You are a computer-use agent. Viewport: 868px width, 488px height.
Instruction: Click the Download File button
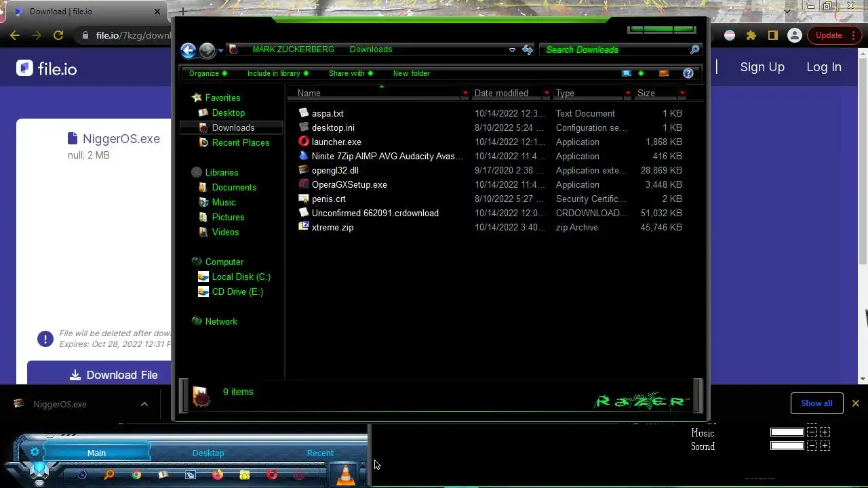pyautogui.click(x=100, y=375)
